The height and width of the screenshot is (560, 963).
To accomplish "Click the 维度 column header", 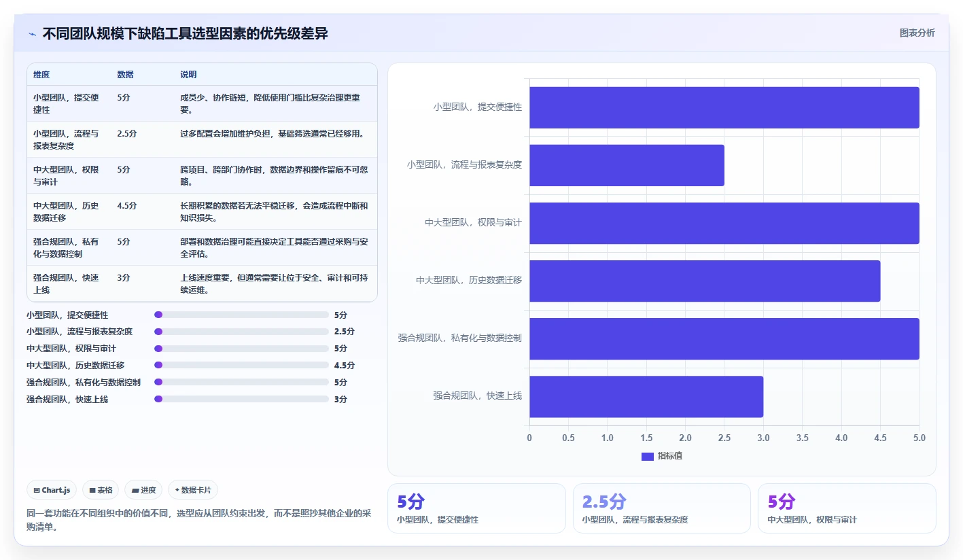I will click(x=41, y=75).
